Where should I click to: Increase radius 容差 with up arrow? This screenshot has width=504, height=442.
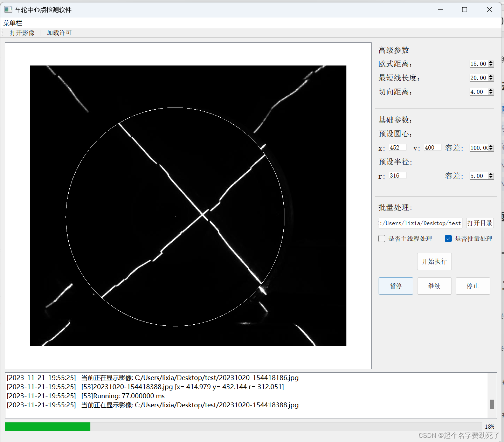(x=491, y=174)
